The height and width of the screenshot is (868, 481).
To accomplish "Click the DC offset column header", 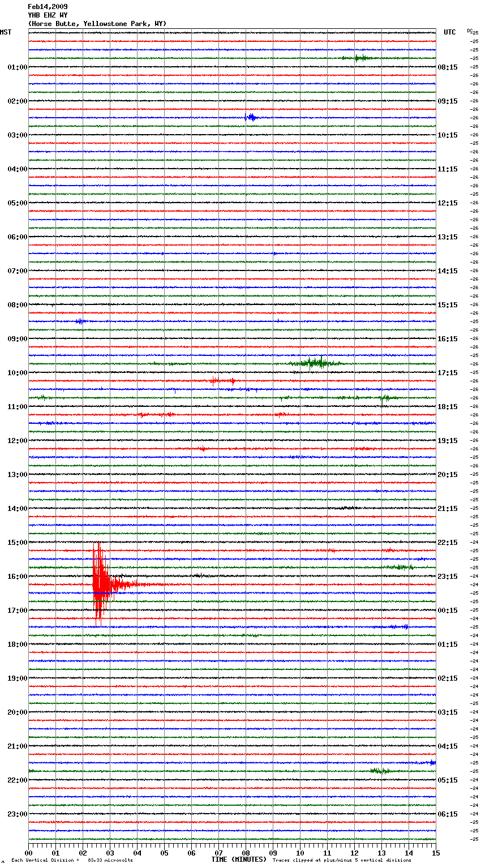I will [469, 30].
